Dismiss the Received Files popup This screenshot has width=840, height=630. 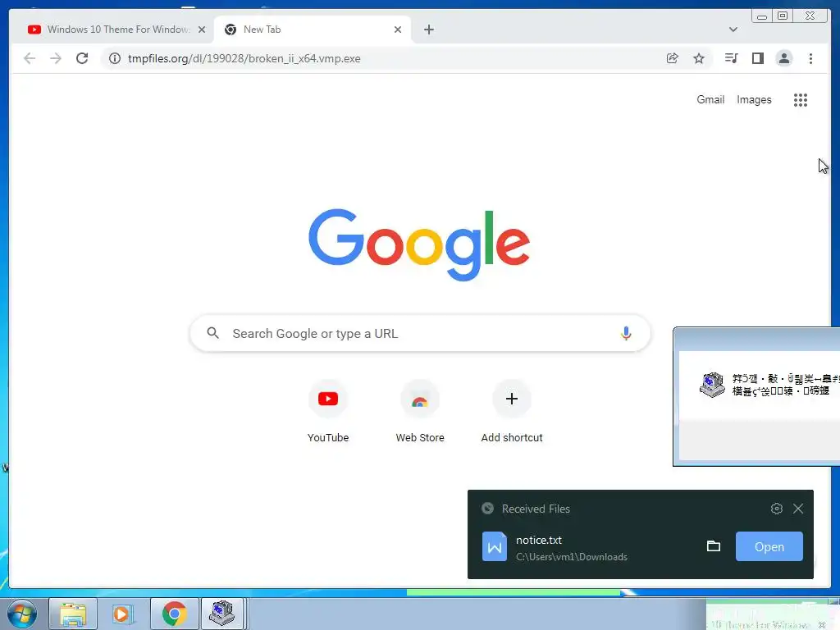pyautogui.click(x=797, y=509)
